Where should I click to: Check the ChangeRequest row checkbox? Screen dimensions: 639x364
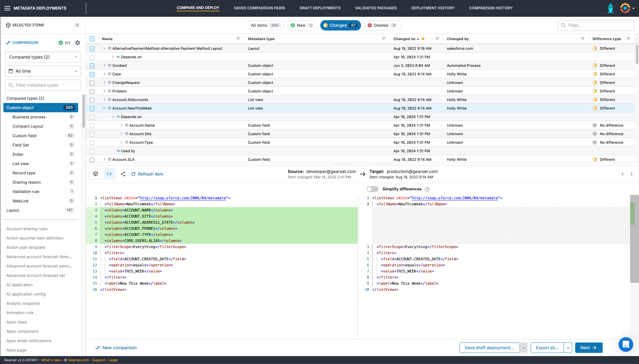click(92, 83)
